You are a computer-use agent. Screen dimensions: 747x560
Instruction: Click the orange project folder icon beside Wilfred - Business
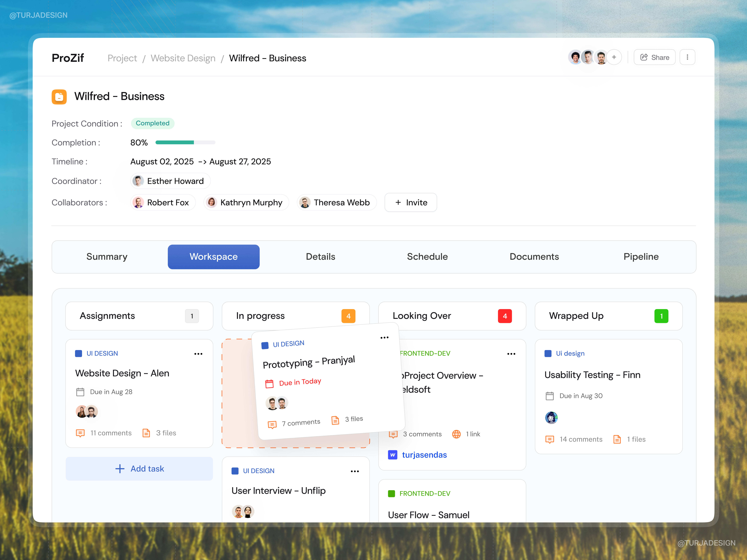pyautogui.click(x=59, y=97)
